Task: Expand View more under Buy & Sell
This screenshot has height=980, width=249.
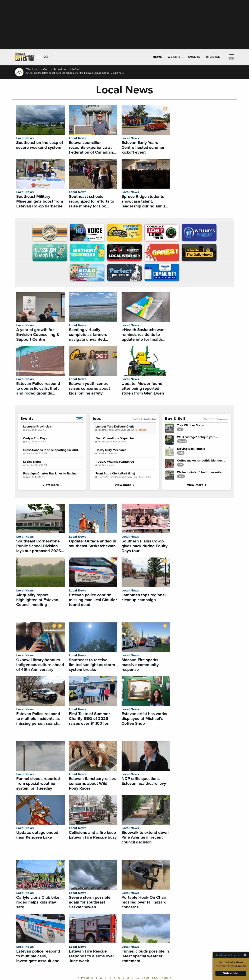Action: click(196, 485)
